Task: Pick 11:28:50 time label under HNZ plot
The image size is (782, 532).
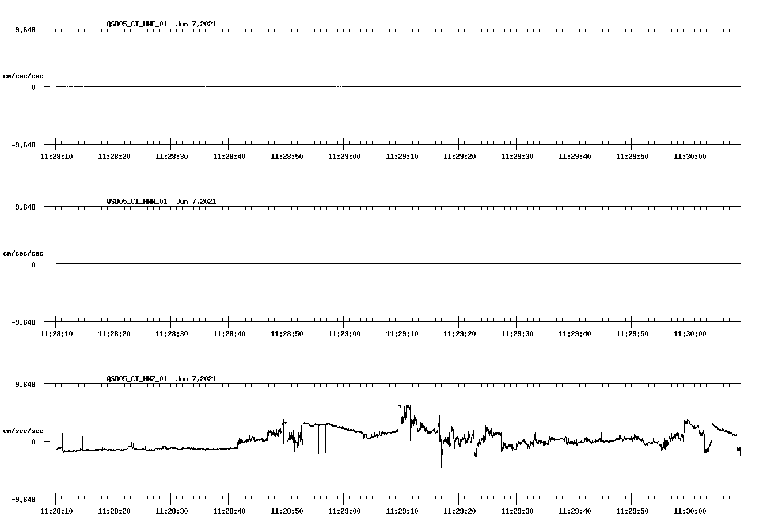Action: (287, 511)
